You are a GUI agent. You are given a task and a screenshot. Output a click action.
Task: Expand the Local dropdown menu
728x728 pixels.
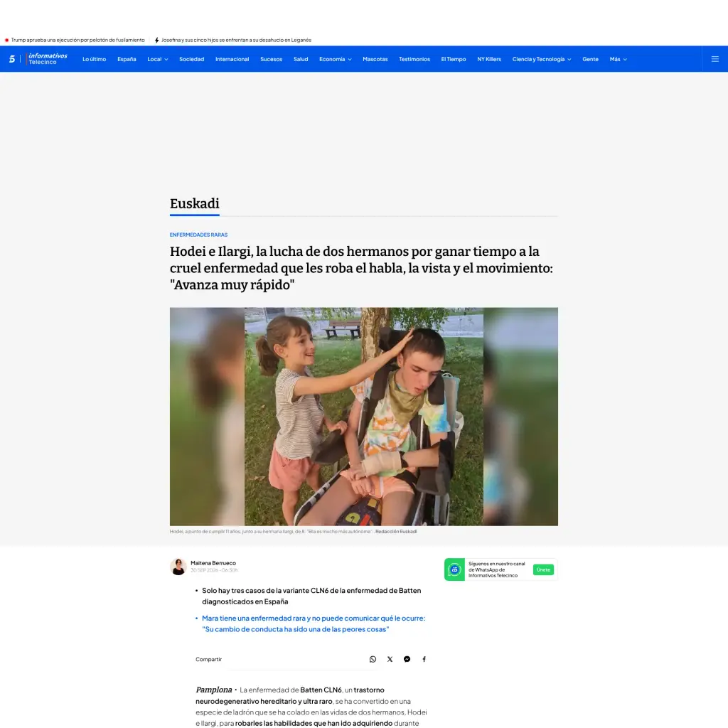157,59
